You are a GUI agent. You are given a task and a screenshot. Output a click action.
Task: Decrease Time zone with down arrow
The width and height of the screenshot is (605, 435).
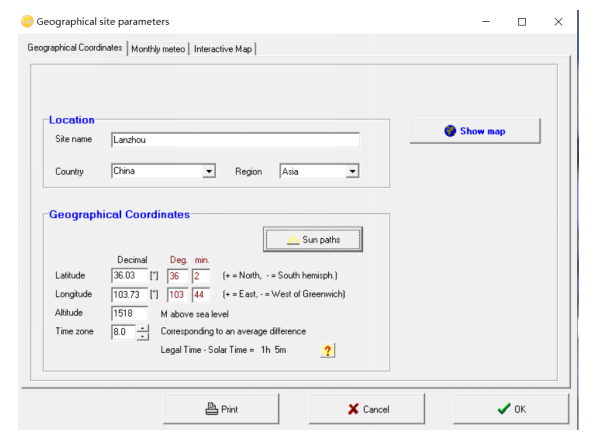pos(143,336)
